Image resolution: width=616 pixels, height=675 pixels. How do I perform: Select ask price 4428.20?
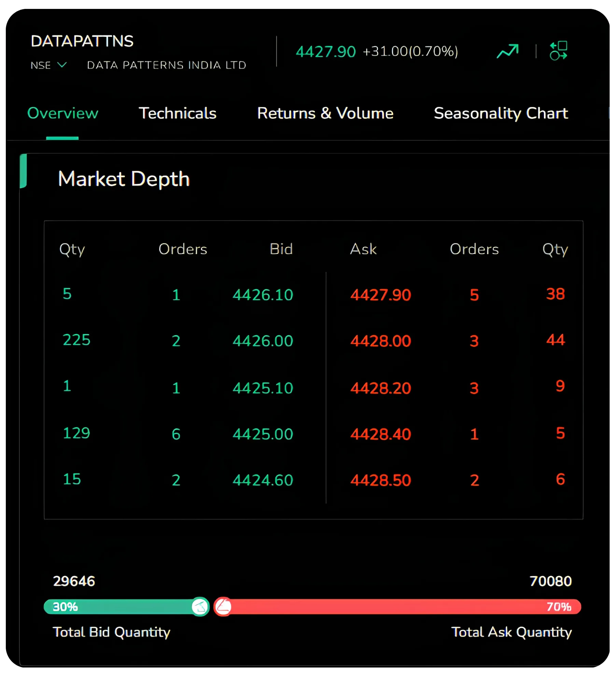click(x=380, y=388)
